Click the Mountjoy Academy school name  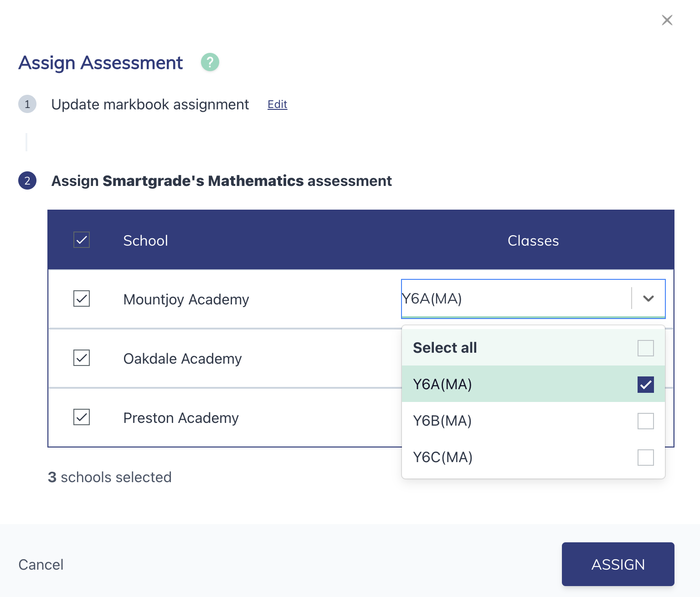tap(186, 299)
